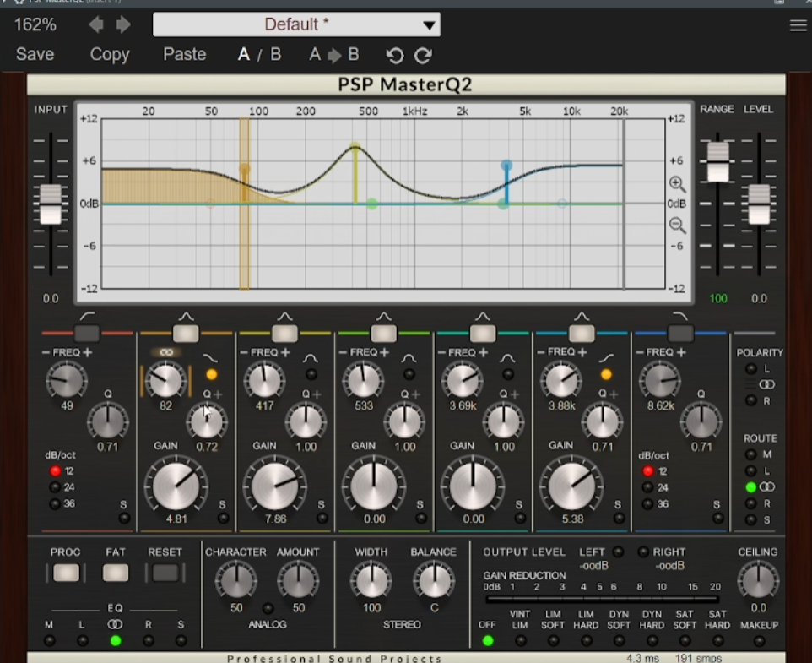Zoom in the EQ graph with magnifier plus

[x=677, y=184]
